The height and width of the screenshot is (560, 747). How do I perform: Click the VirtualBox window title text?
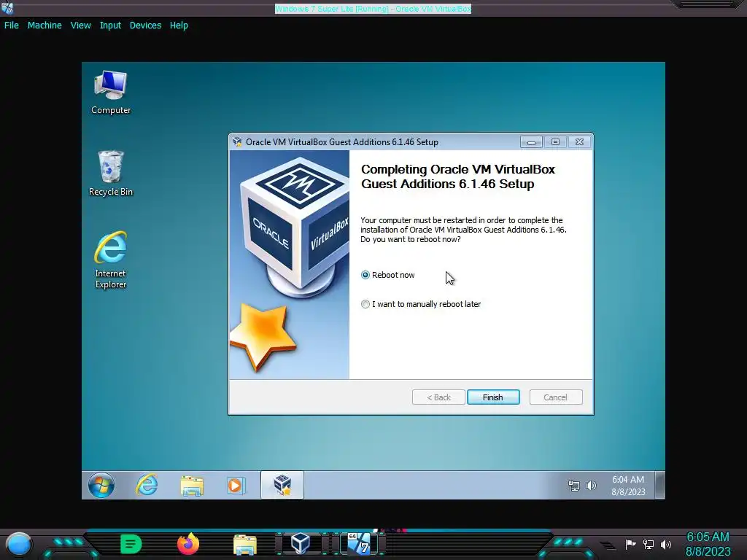click(x=373, y=9)
